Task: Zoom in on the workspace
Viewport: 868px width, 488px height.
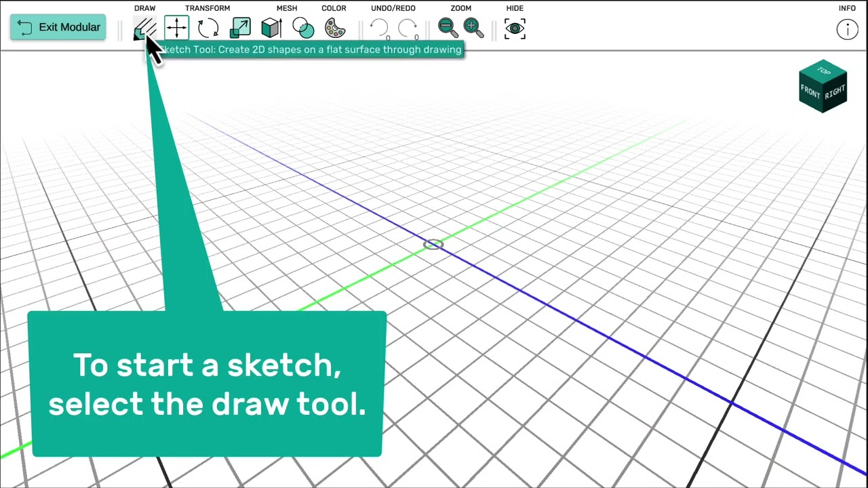Action: click(x=473, y=27)
